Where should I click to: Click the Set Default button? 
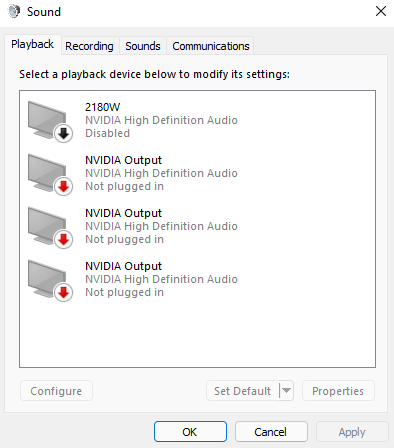[243, 391]
